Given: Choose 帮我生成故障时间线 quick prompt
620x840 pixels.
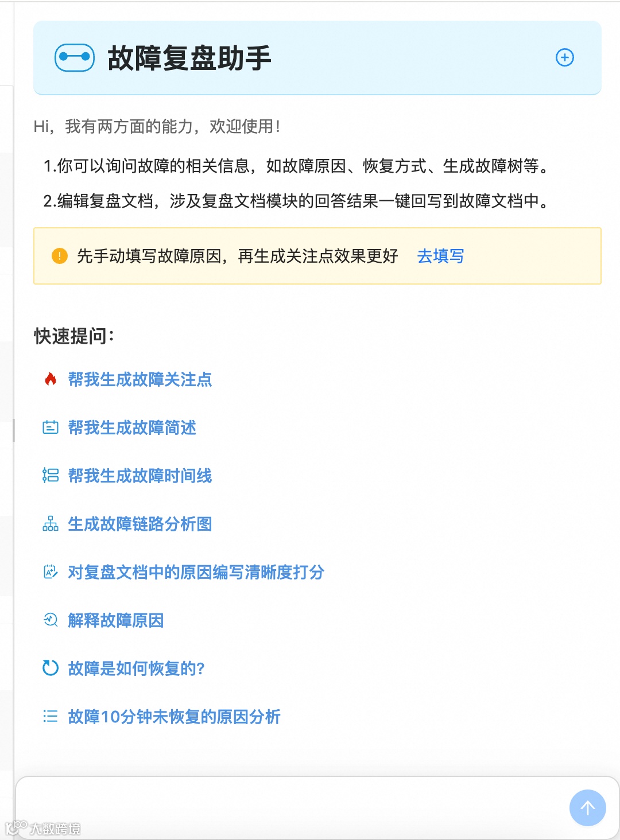Looking at the screenshot, I should [140, 476].
